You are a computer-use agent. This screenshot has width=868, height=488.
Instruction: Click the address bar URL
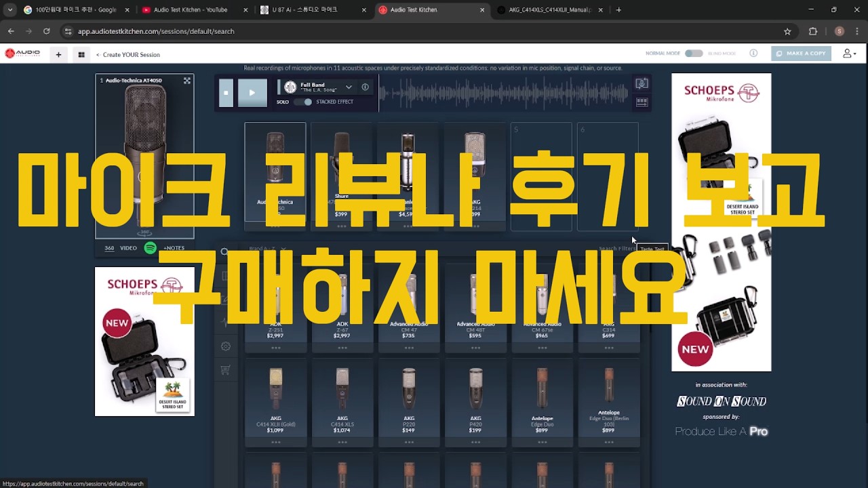pos(156,31)
